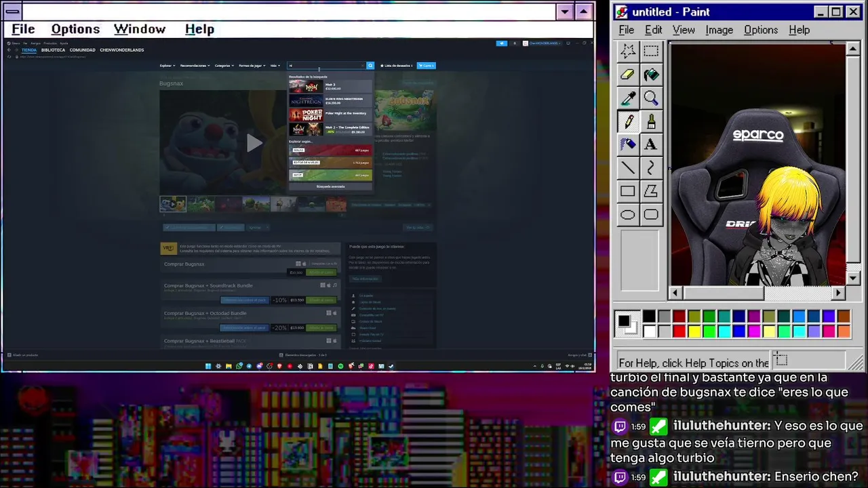Go to the Steam COMUNIDAD tab
This screenshot has width=868, height=488.
(83, 50)
